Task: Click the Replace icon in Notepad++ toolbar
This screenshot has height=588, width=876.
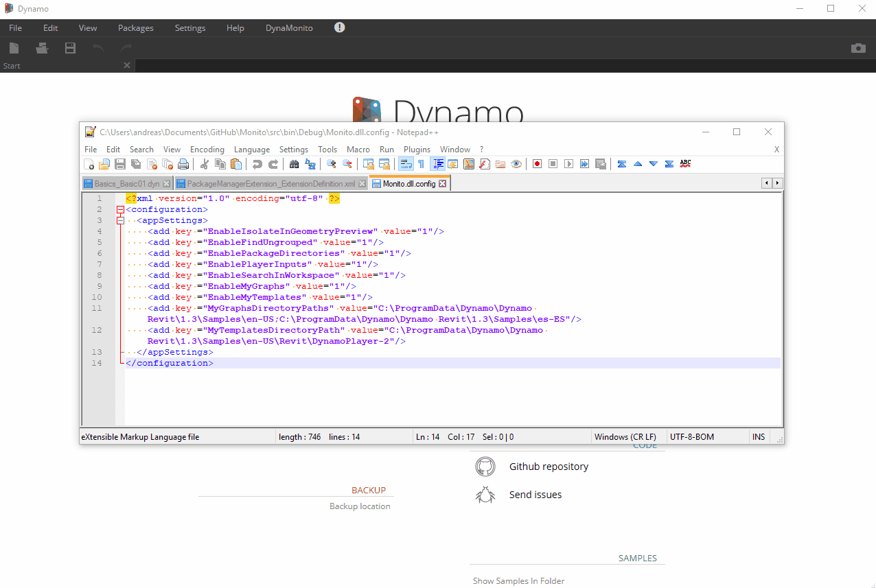Action: (x=310, y=164)
